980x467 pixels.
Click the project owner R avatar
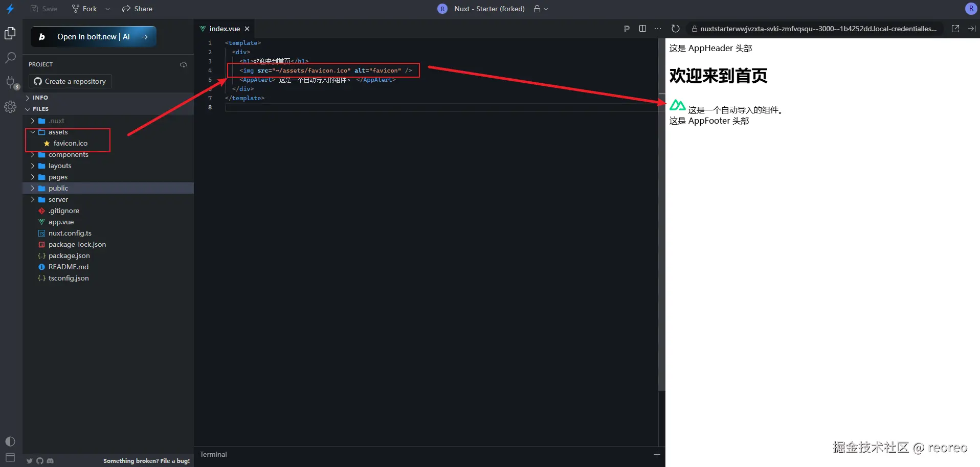442,9
